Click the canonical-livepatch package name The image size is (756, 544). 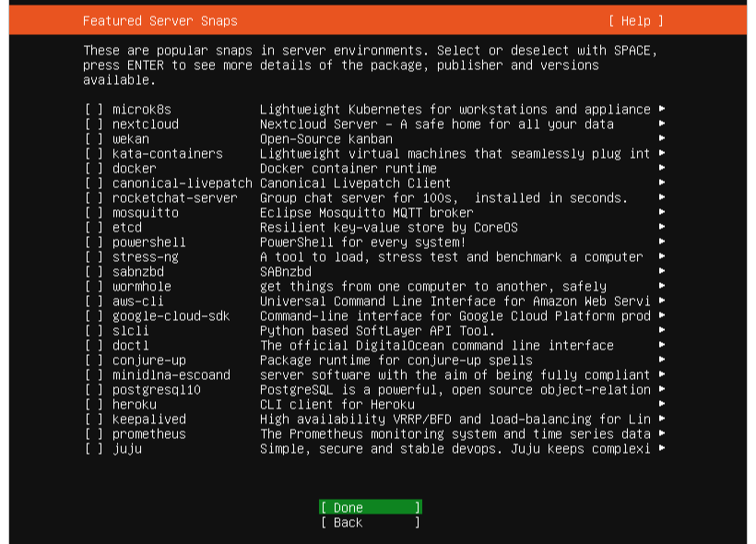183,183
